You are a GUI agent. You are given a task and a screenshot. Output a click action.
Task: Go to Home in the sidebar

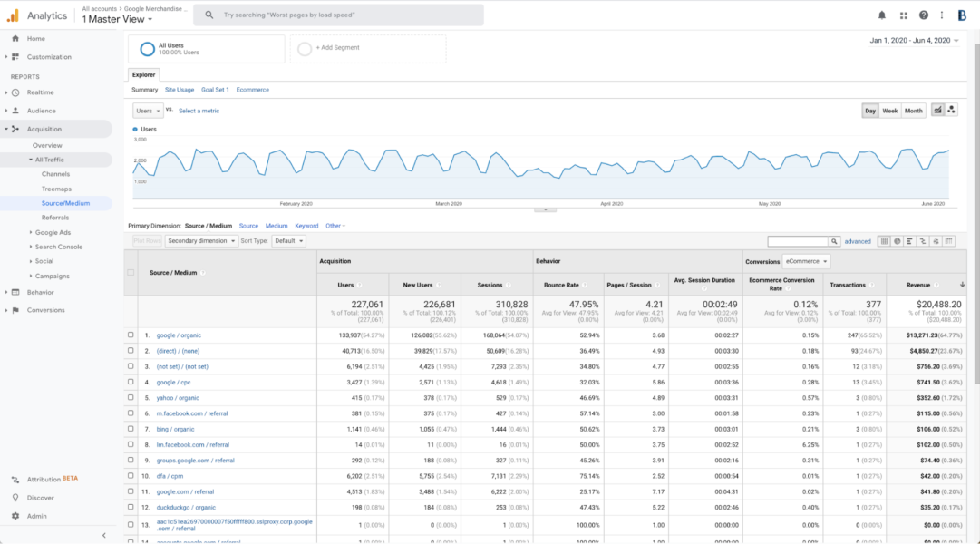35,39
